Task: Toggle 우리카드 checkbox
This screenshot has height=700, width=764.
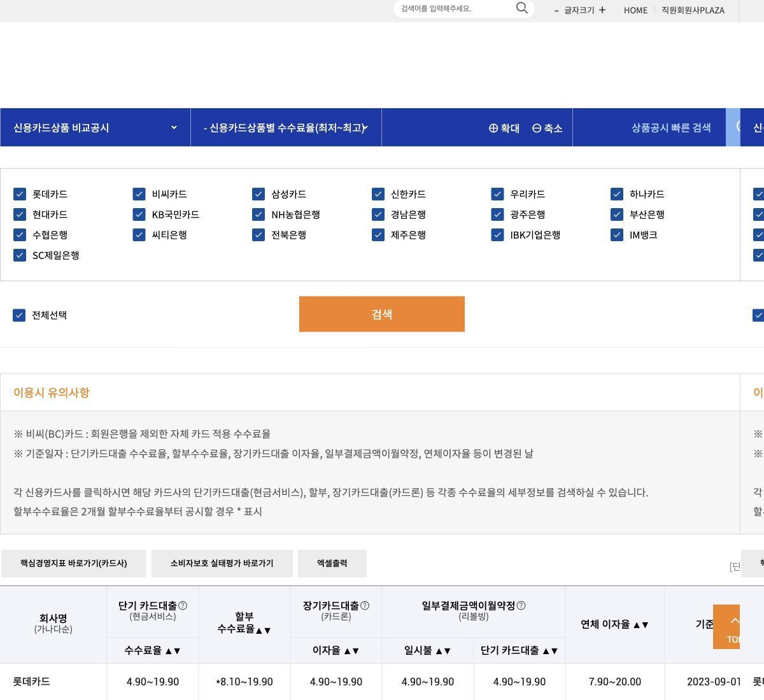Action: click(x=497, y=194)
